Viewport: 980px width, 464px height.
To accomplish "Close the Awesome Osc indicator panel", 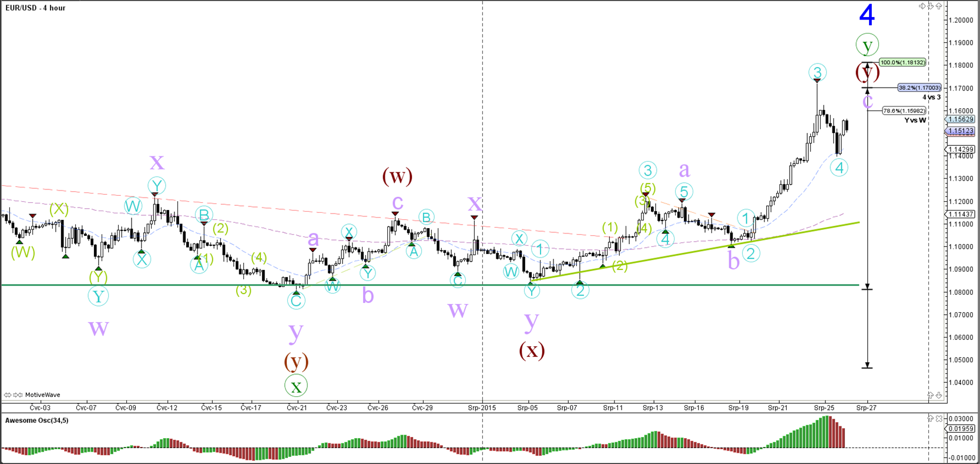I will click(939, 418).
